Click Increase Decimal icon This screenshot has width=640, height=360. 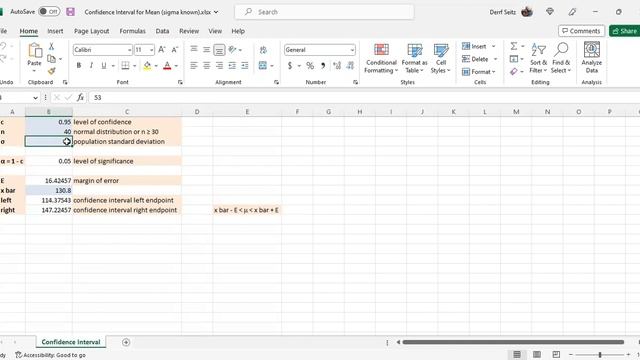337,65
